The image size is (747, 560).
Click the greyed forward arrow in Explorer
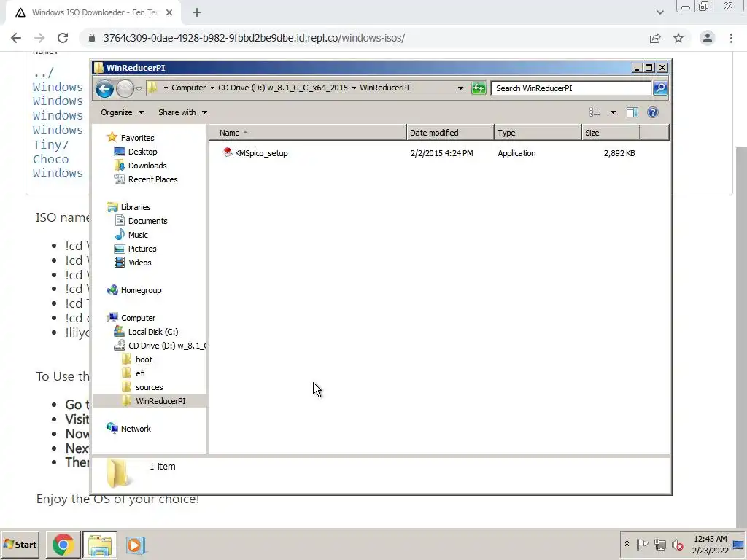[x=125, y=88]
